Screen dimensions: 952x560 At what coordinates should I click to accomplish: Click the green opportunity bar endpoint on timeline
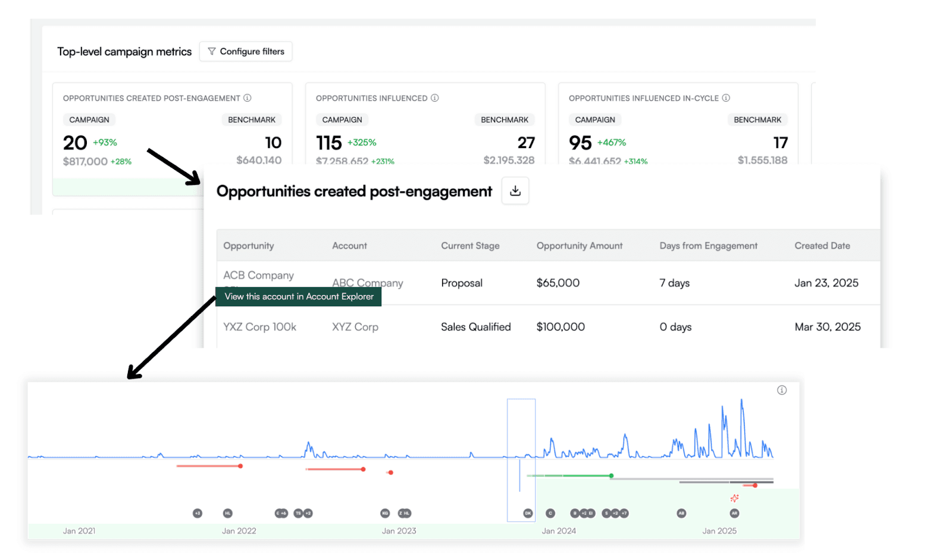(611, 476)
